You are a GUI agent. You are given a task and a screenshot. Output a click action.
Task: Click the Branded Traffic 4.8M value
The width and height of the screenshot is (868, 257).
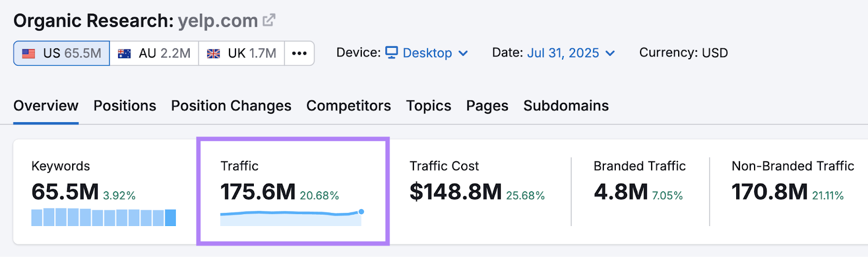click(x=621, y=192)
